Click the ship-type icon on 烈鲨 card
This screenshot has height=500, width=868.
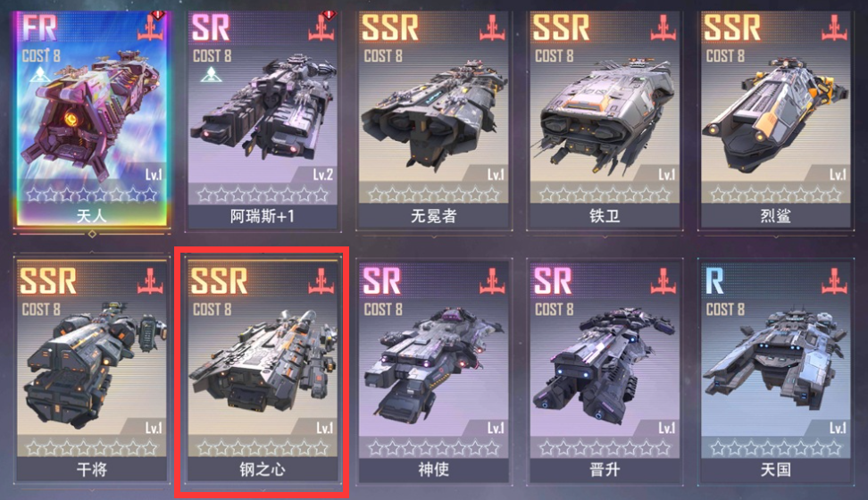(x=834, y=28)
